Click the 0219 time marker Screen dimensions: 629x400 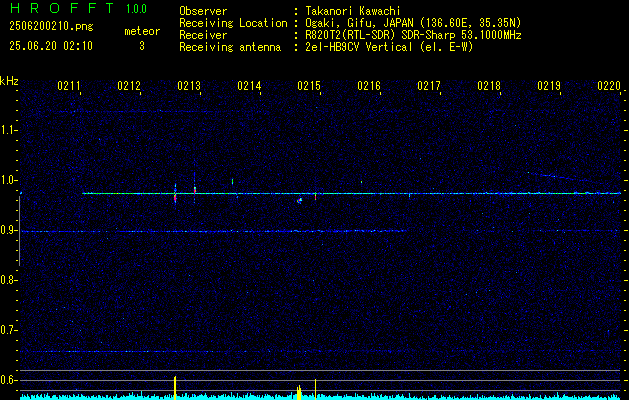pyautogui.click(x=549, y=85)
